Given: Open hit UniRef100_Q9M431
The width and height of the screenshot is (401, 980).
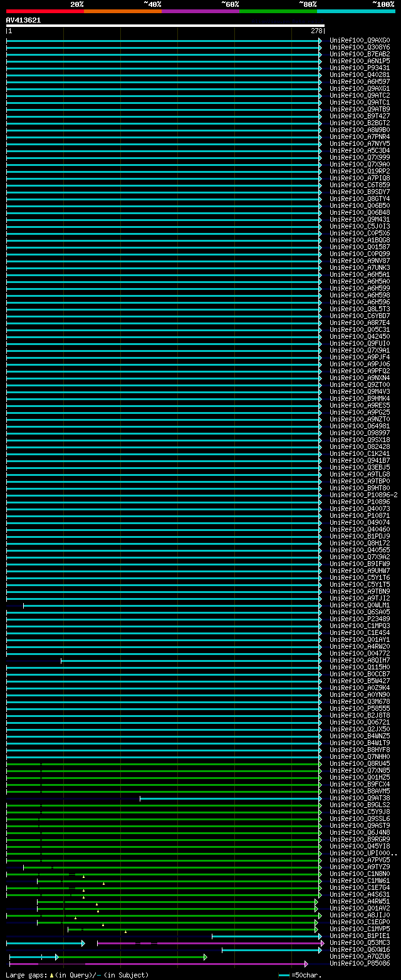Looking at the screenshot, I should pos(360,219).
